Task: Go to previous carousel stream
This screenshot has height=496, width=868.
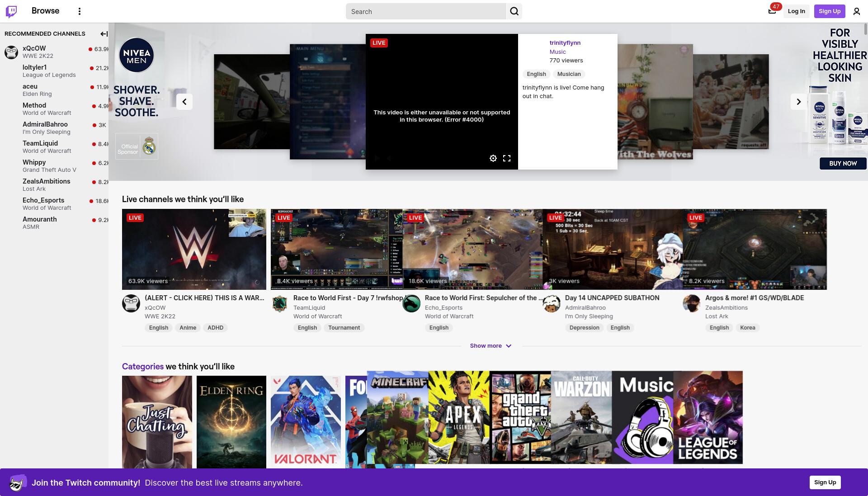Action: point(184,102)
